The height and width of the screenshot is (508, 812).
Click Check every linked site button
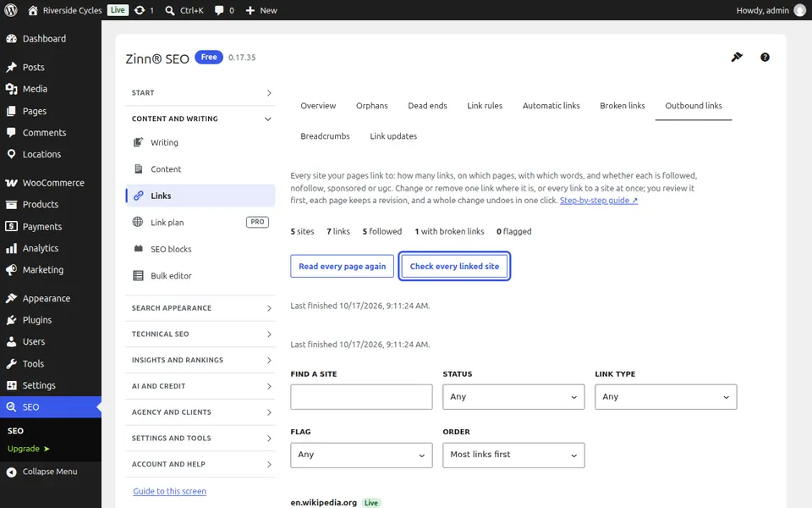[454, 266]
